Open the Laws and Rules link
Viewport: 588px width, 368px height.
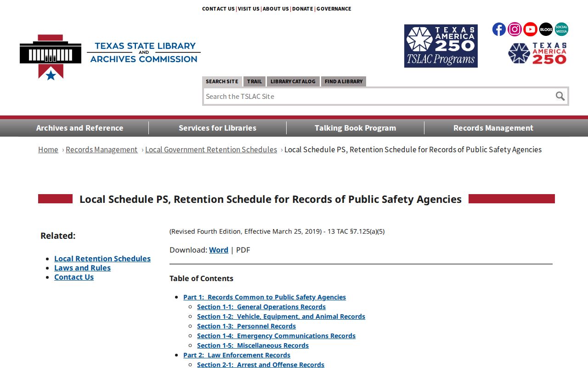pyautogui.click(x=82, y=268)
